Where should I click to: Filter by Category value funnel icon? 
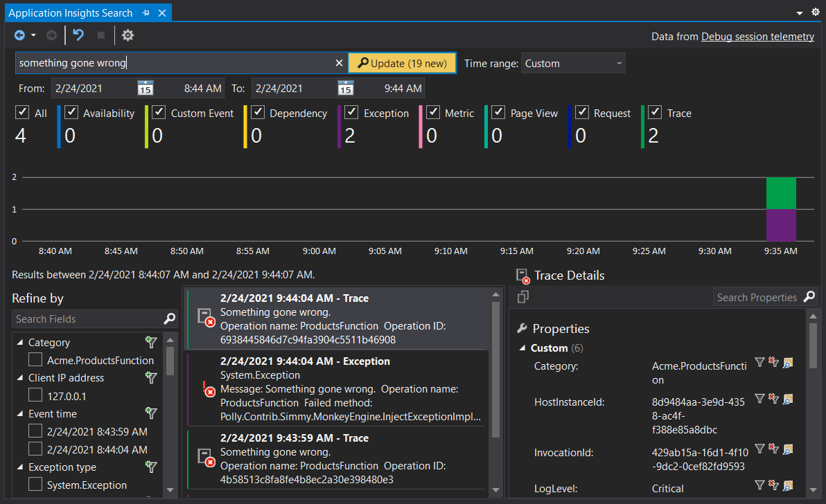pyautogui.click(x=759, y=362)
